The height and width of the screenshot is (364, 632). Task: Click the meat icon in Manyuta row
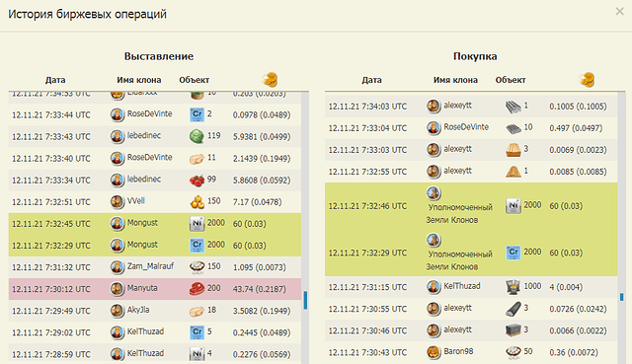pos(197,289)
